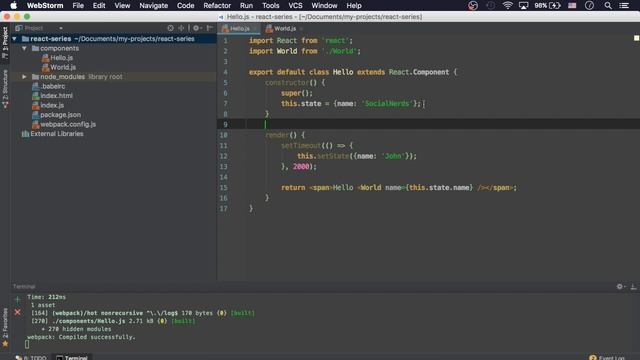Open the Window menu
The height and width of the screenshot is (360, 640).
324,6
